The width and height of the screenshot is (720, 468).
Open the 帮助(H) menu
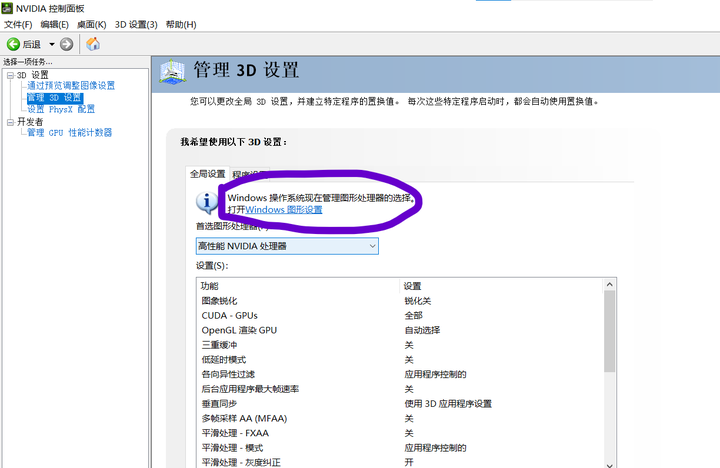click(x=181, y=25)
